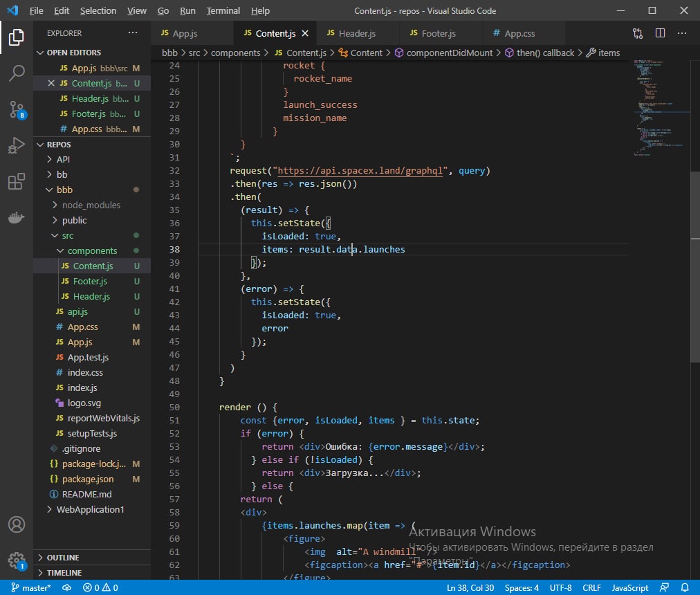Click the Accounts icon in activity bar
Screen dimensions: 700x595
pyautogui.click(x=17, y=524)
